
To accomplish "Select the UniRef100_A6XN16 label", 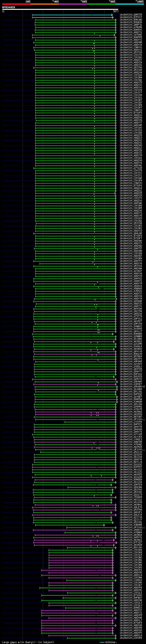I will tap(131, 412).
